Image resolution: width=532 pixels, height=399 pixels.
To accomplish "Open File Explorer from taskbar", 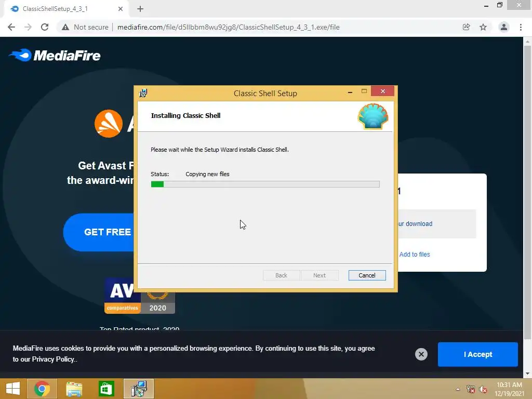I will (x=74, y=389).
